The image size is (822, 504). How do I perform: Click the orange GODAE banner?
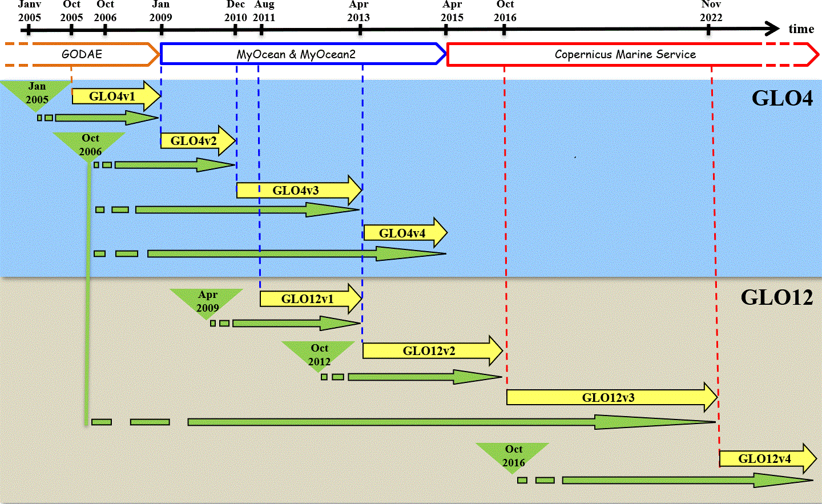[82, 54]
